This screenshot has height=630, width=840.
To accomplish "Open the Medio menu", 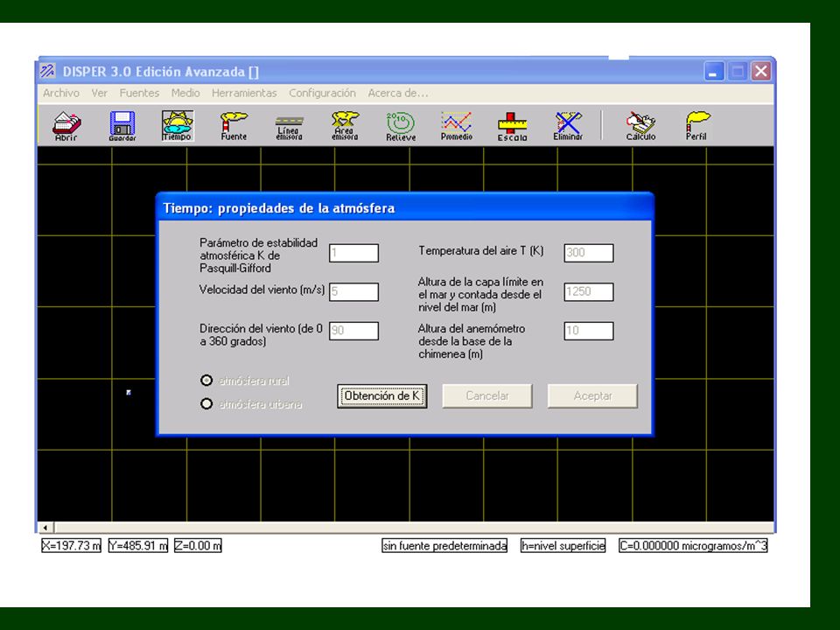I will tap(185, 94).
